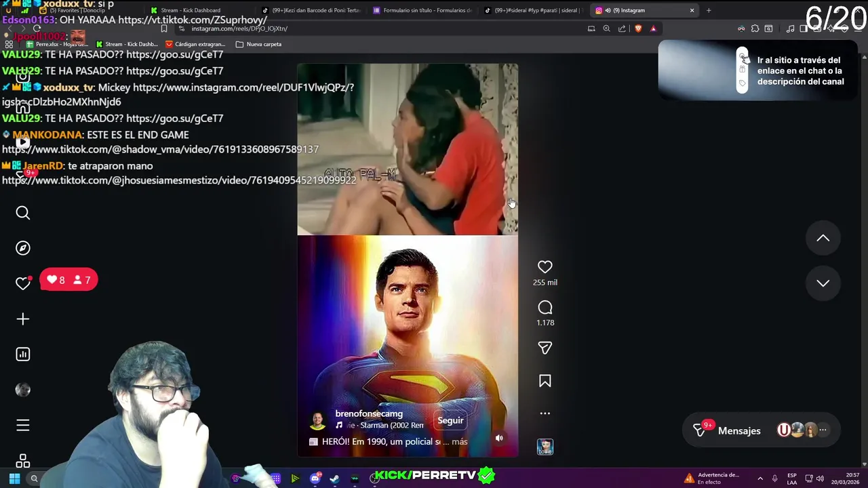Screen dimensions: 868x488
Task: Open Steam in the taskbar
Action: pos(334,479)
